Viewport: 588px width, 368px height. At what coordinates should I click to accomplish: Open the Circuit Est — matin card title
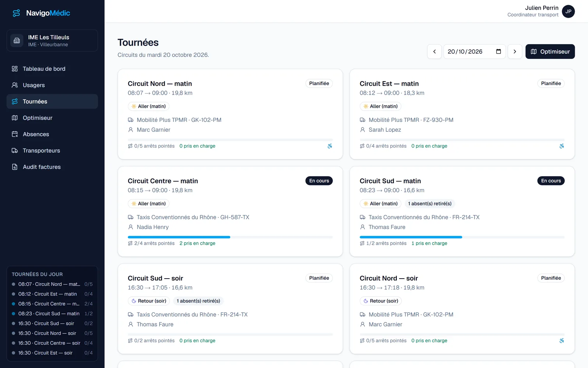click(x=389, y=84)
